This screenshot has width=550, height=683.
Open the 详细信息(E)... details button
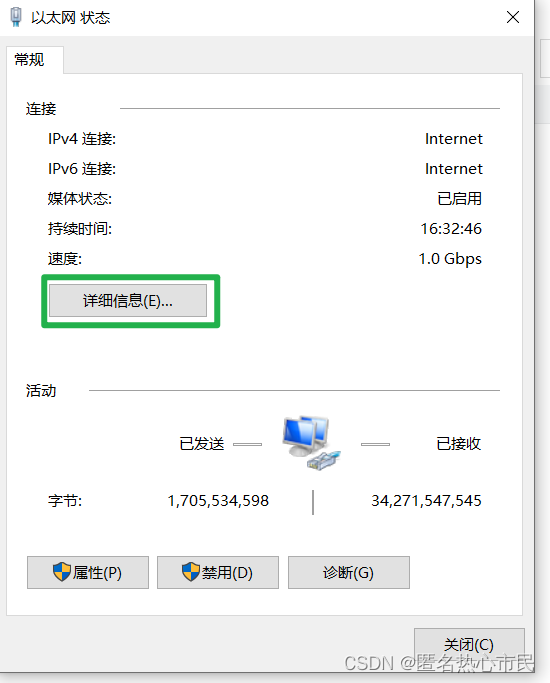[x=128, y=301]
